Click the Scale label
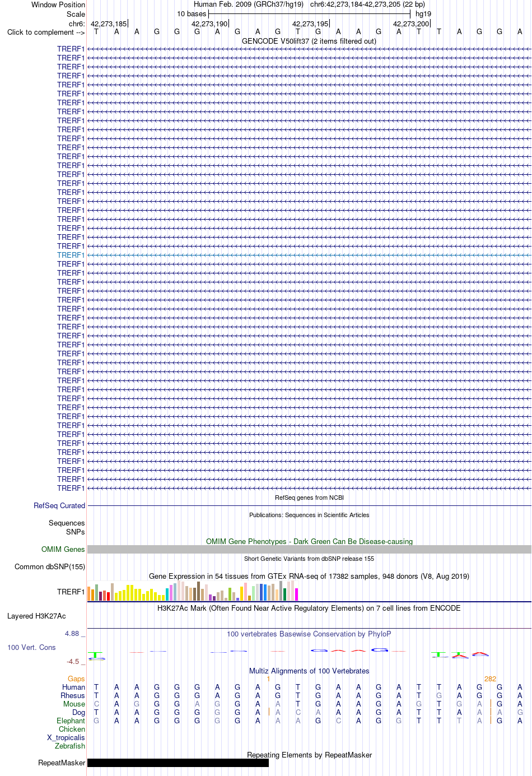This screenshot has width=532, height=776. click(x=76, y=14)
